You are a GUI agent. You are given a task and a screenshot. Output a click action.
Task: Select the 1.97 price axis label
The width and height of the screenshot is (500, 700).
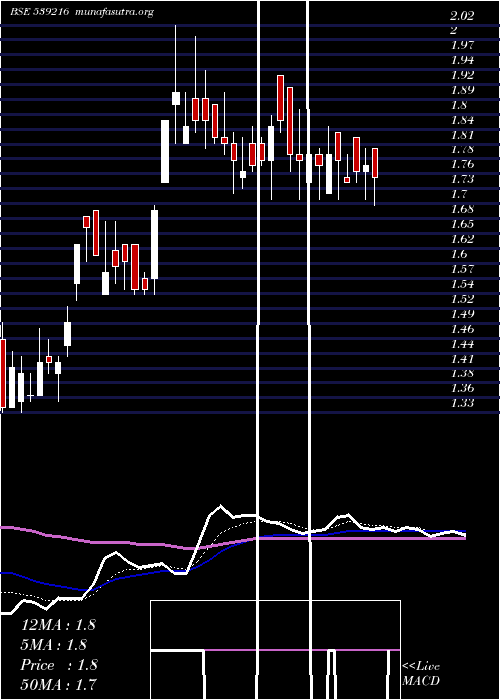(462, 45)
